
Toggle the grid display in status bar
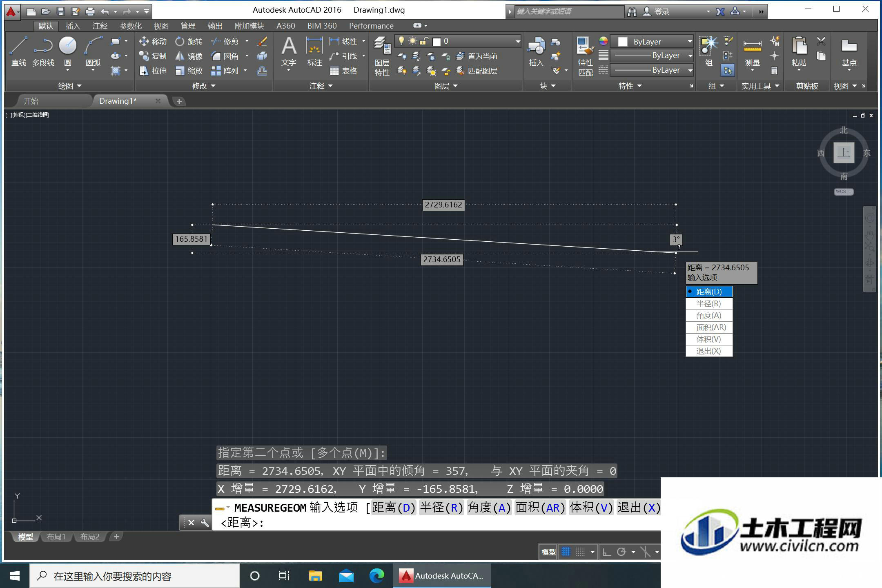point(566,552)
